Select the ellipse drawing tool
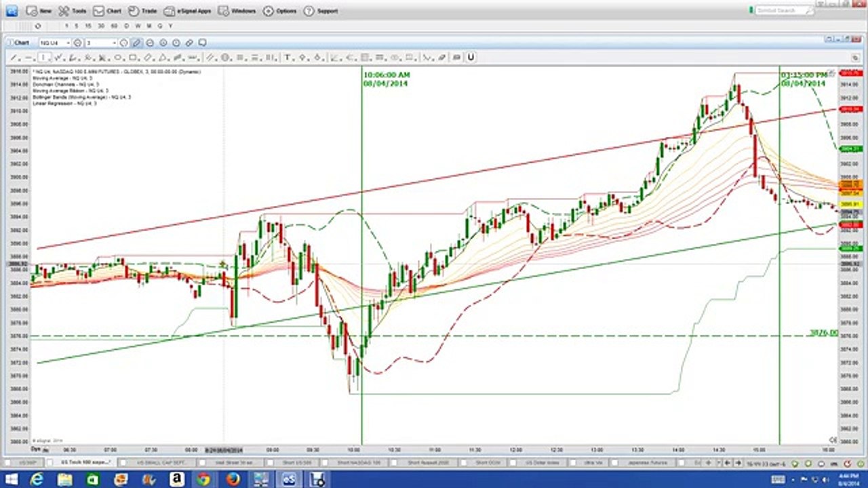This screenshot has height=488, width=868. 117,58
